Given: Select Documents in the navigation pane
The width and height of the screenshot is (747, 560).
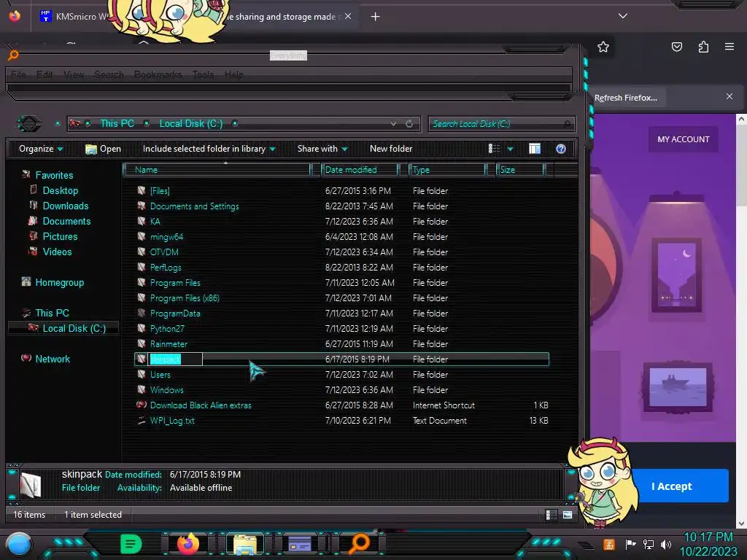Looking at the screenshot, I should [66, 221].
